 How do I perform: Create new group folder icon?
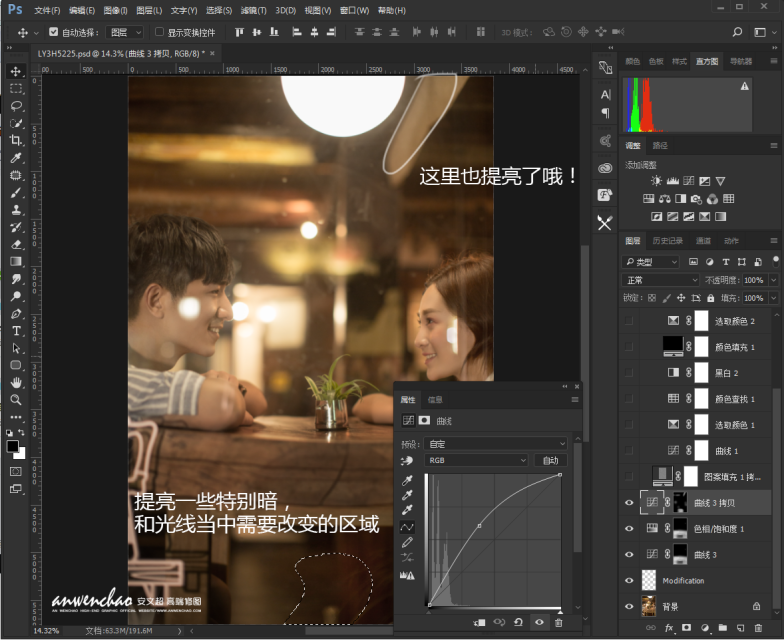pos(722,628)
